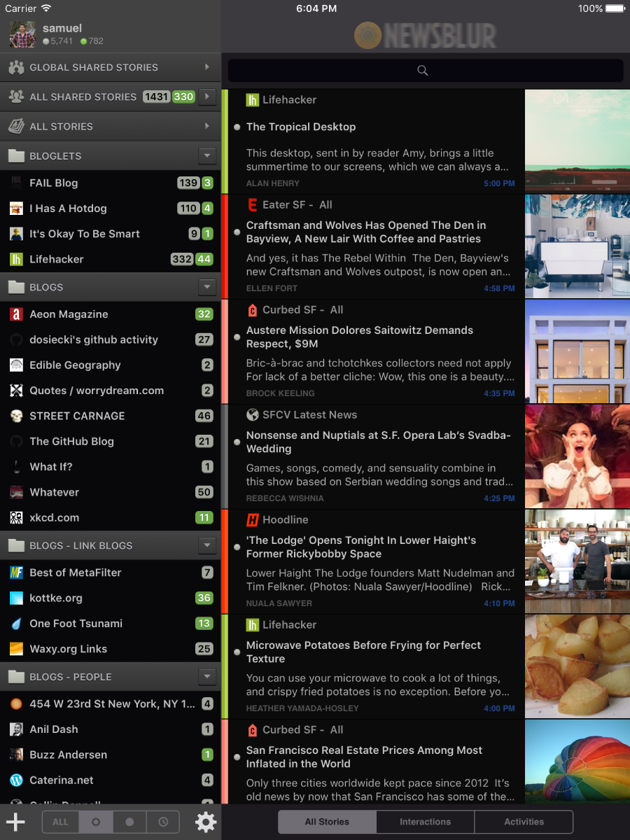Open It's Okay To Be Smart favicon
The image size is (630, 840).
point(16,234)
